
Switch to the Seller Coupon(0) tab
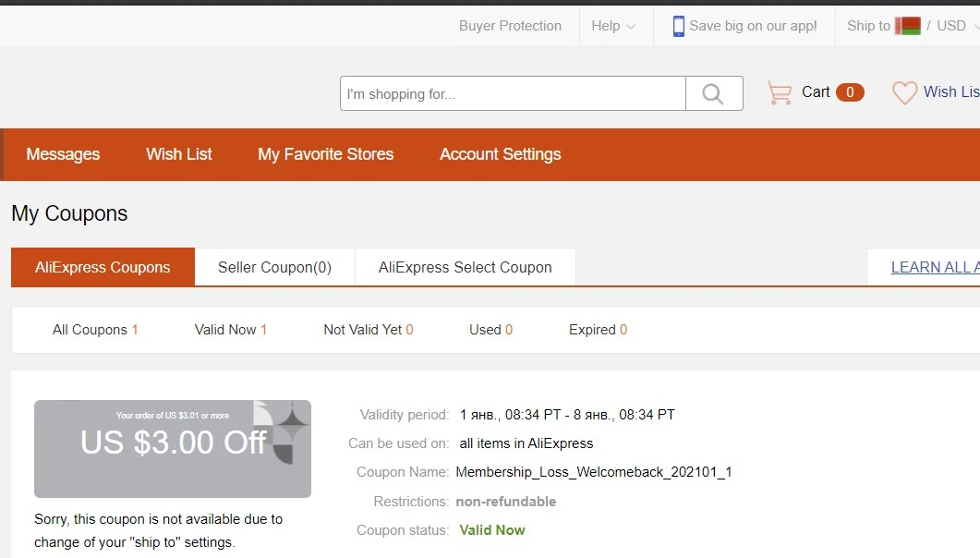(274, 267)
